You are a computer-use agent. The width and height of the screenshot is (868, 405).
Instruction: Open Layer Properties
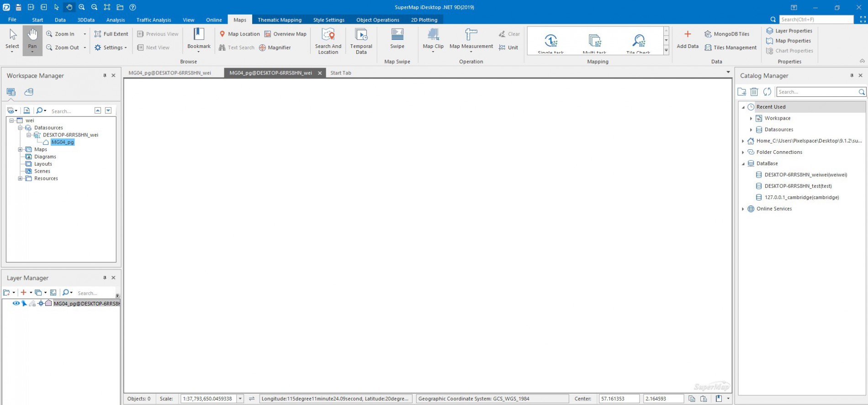point(789,31)
